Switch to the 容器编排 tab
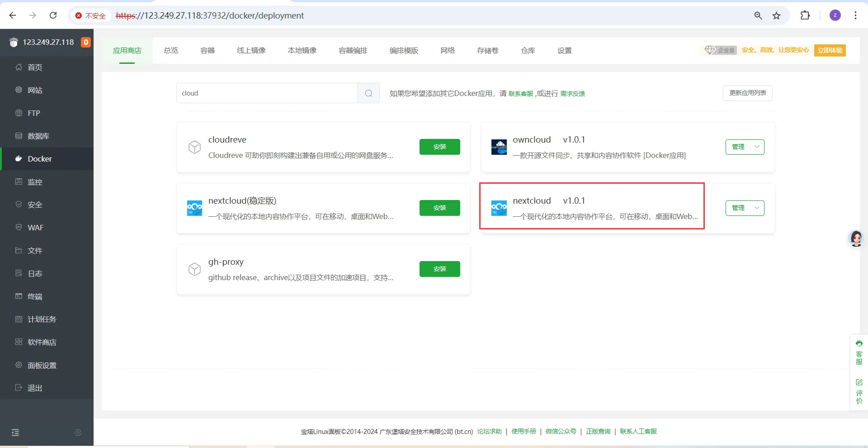Viewport: 868px width, 448px height. (353, 51)
